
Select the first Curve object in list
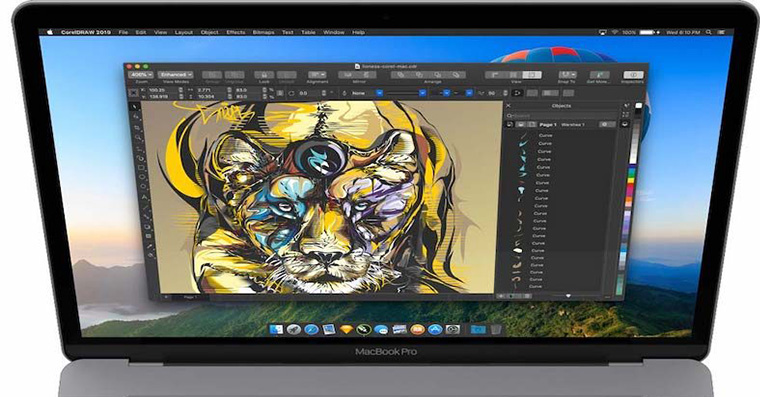(545, 136)
